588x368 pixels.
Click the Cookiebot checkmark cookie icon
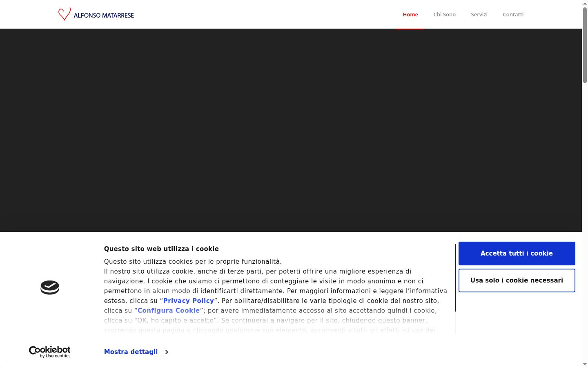click(50, 287)
